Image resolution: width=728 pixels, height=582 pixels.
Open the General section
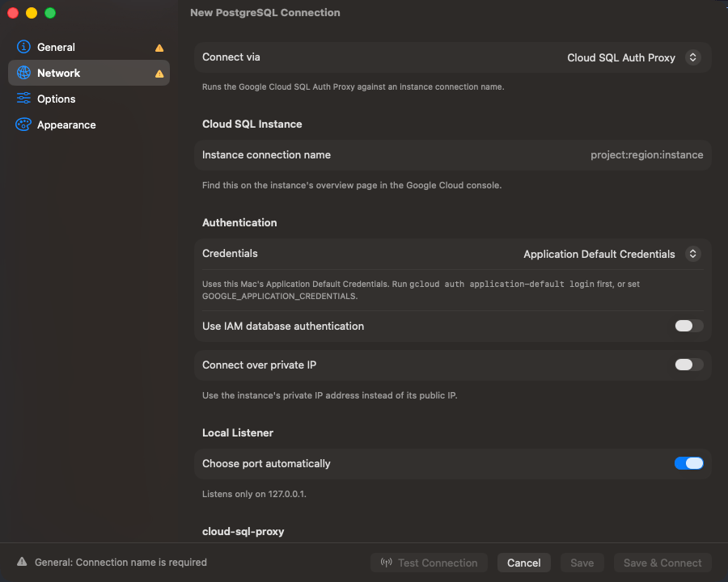tap(89, 47)
